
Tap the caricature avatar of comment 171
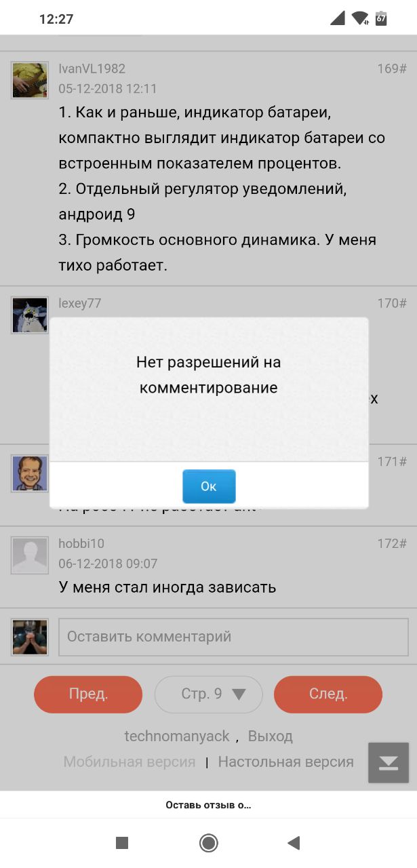[x=30, y=473]
